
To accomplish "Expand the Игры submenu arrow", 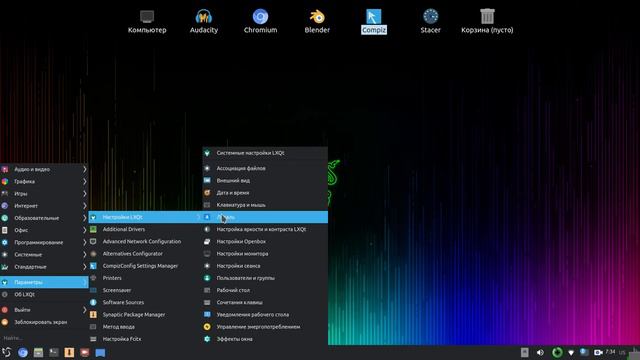I will tap(84, 193).
